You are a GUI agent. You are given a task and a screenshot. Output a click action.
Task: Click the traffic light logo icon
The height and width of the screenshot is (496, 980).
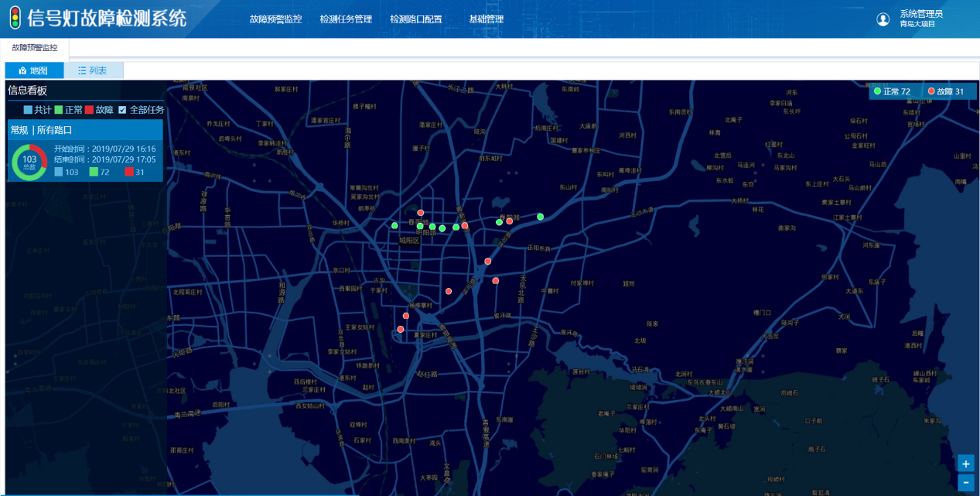15,19
